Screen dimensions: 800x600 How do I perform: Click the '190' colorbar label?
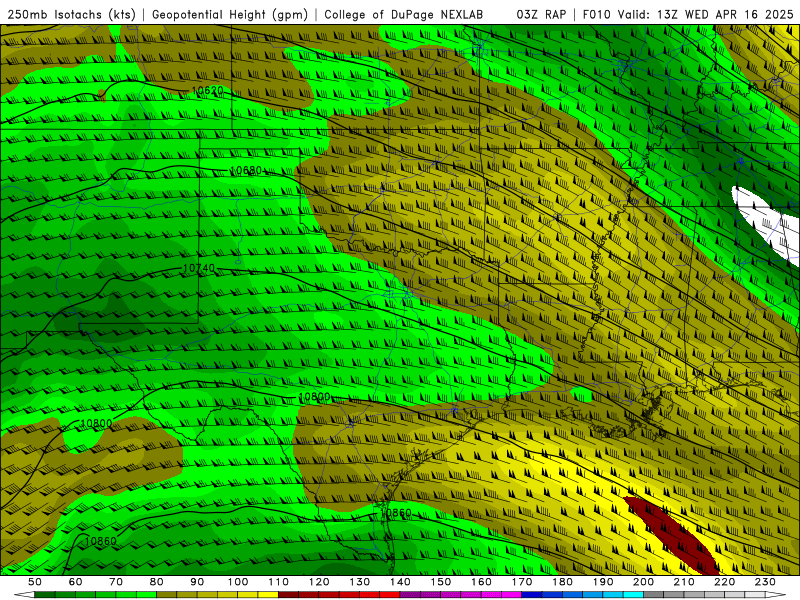tap(603, 582)
